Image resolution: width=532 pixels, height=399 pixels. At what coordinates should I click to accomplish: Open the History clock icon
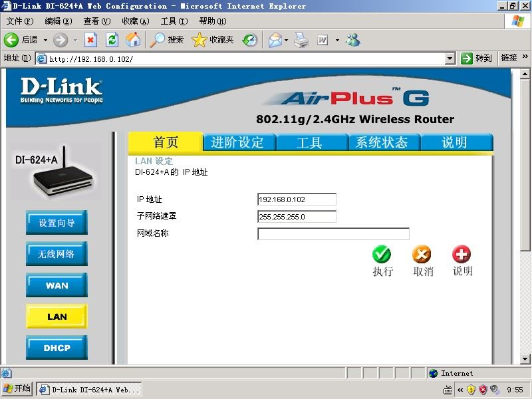pyautogui.click(x=250, y=40)
